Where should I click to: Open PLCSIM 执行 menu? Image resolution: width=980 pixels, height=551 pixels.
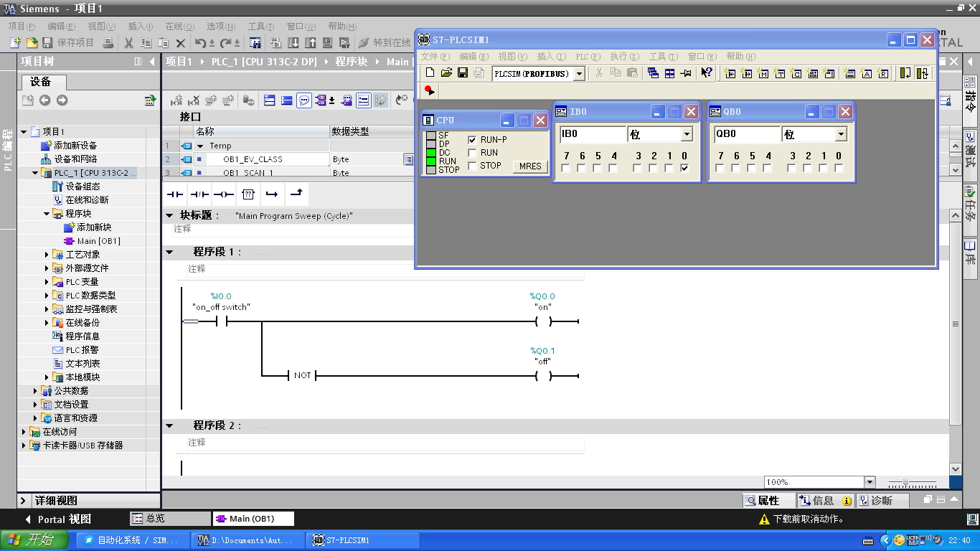[624, 57]
